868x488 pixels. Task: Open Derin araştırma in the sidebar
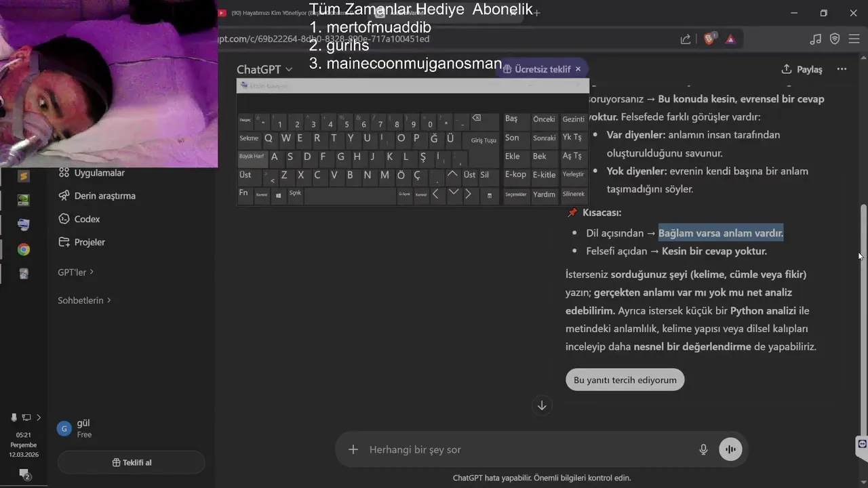(96, 196)
